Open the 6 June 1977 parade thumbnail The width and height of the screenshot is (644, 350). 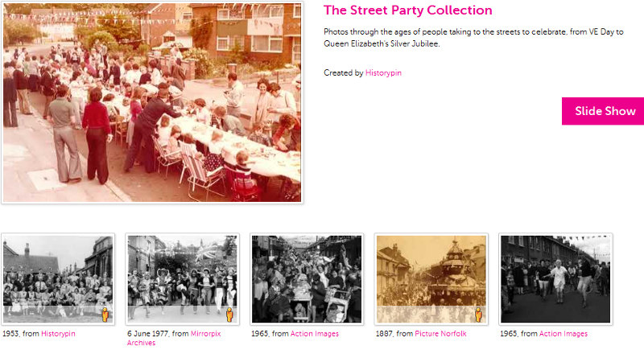click(x=183, y=279)
